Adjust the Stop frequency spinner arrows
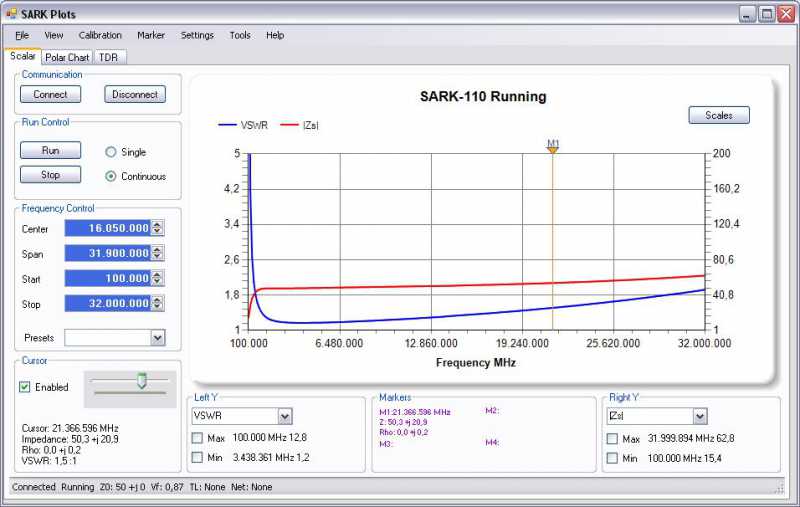 (x=158, y=303)
